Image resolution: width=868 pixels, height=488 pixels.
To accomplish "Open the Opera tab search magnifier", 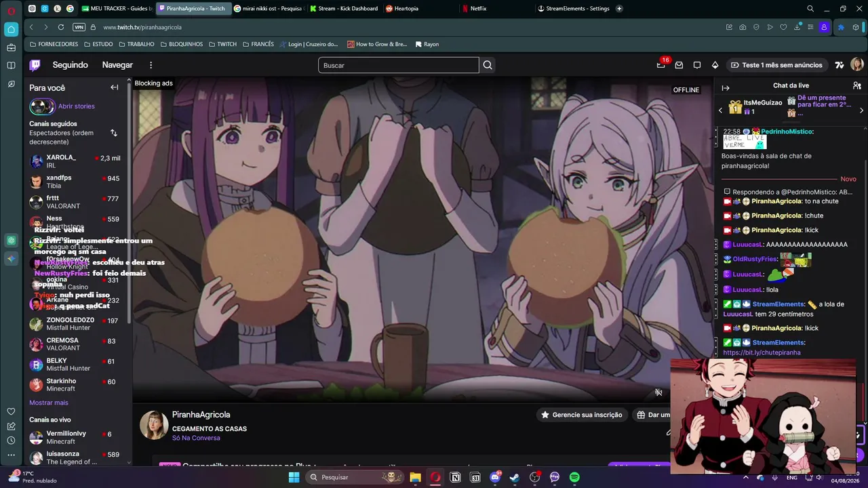I will click(810, 9).
